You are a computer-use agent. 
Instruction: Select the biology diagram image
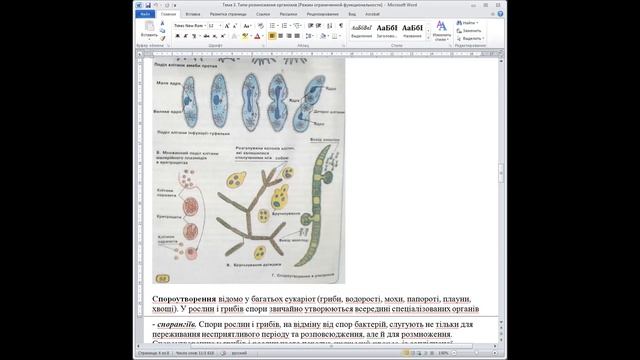click(249, 171)
